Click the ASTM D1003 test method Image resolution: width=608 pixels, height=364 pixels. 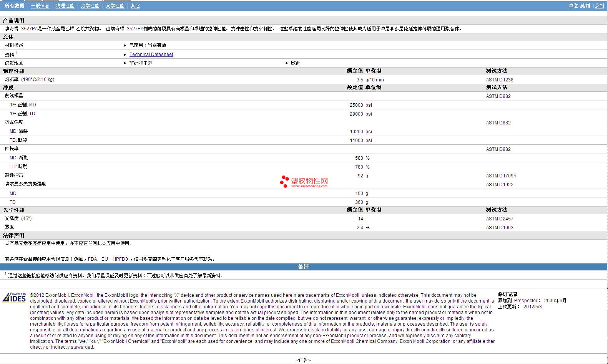500,228
